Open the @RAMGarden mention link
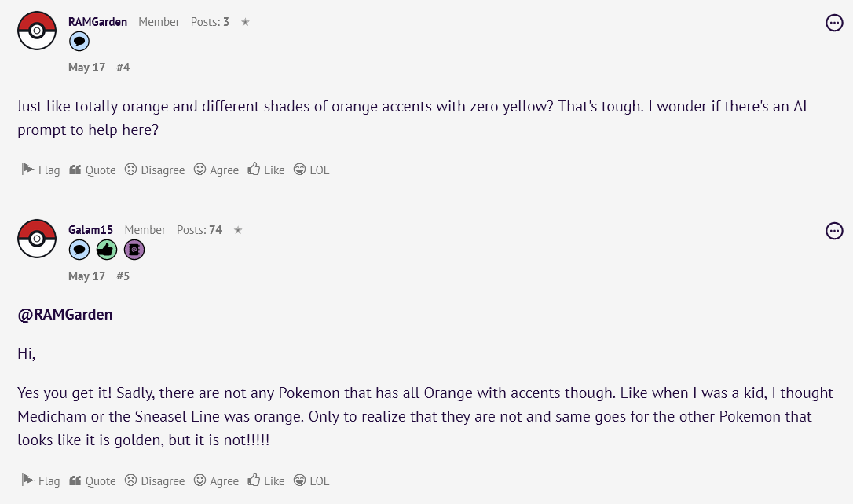 (65, 314)
